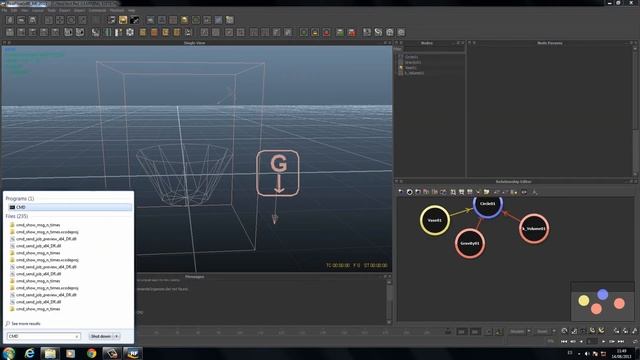Screen dimensions: 640x360
Task: Click the system tray clock
Action: [622, 353]
